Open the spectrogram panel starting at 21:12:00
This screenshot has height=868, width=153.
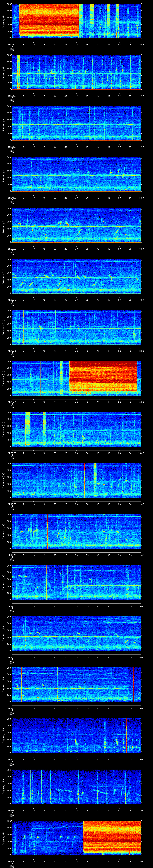(76, 583)
